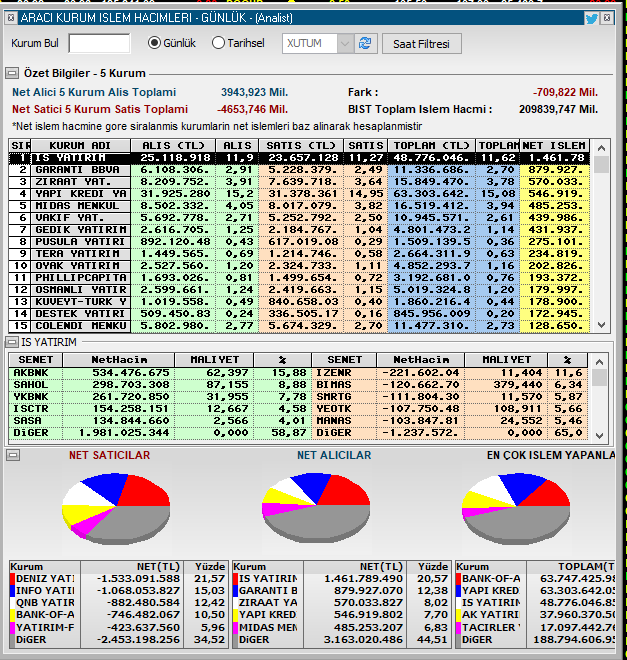Click the IZENR sold stock row
Screen dimensions: 627x660
click(450, 373)
